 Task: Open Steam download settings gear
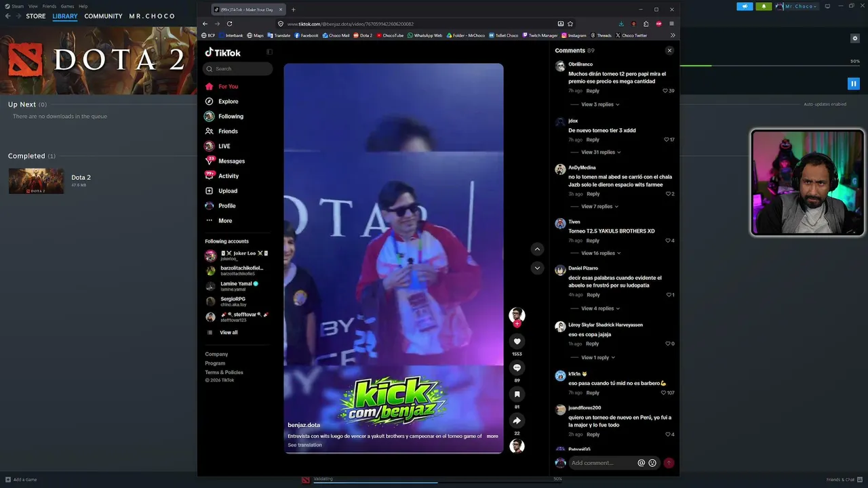coord(855,39)
